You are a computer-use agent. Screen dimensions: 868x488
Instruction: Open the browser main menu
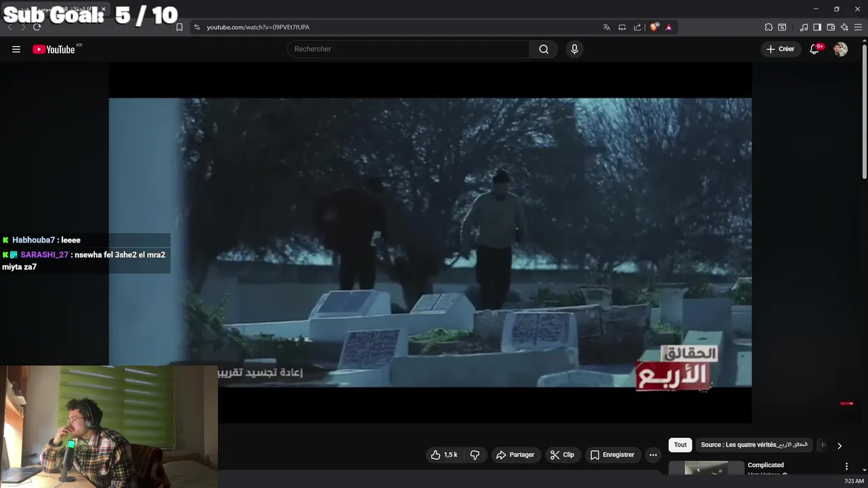pyautogui.click(x=858, y=27)
